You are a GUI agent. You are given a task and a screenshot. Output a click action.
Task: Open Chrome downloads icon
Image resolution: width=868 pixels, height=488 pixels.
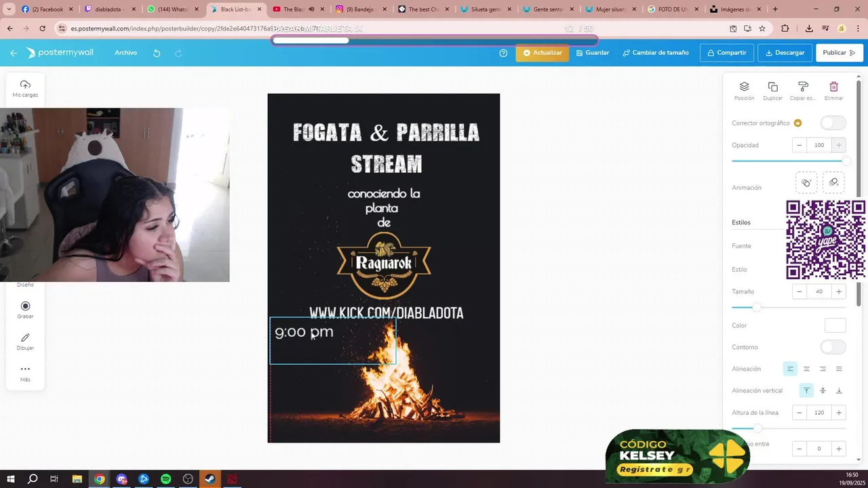pos(809,28)
